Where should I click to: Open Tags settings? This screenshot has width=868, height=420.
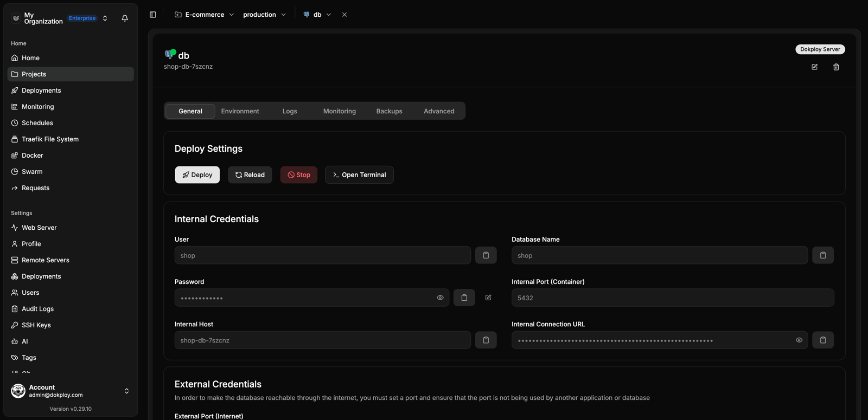point(71,358)
